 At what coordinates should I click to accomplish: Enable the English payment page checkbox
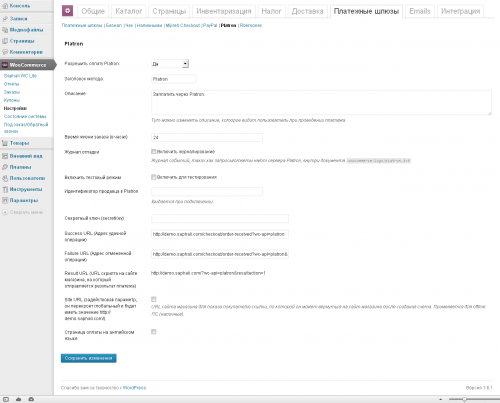coord(154,332)
